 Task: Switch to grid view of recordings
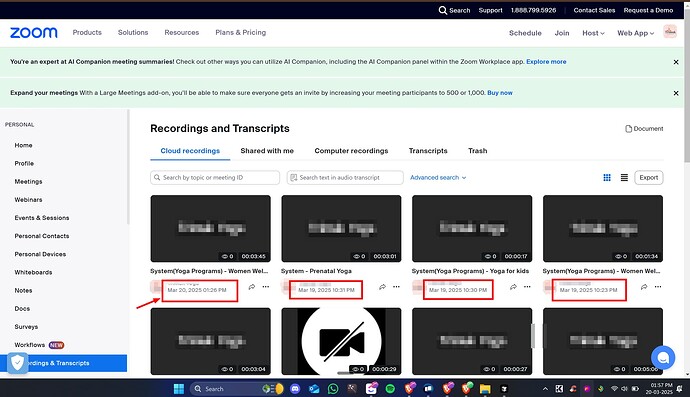click(x=607, y=177)
